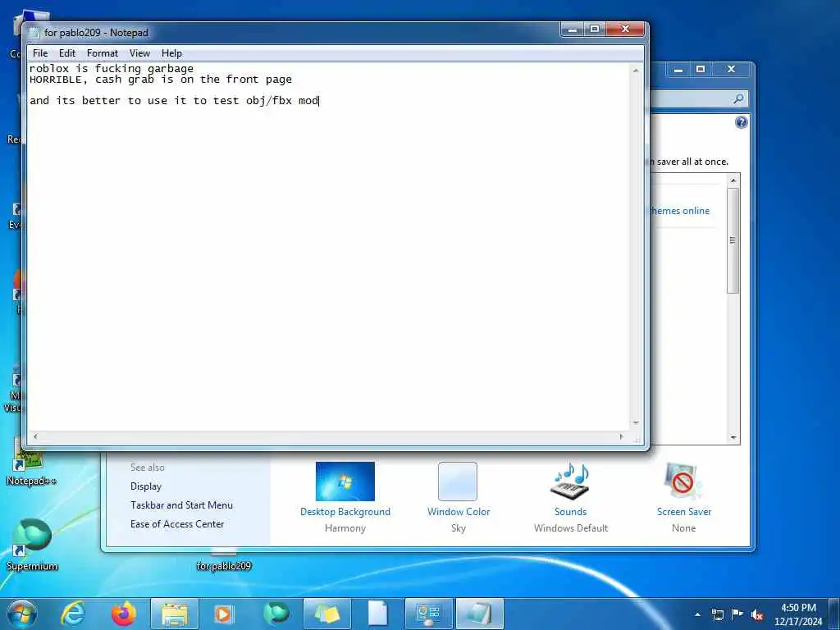The height and width of the screenshot is (630, 840).
Task: Open Screen Saver setting icon
Action: [682, 481]
